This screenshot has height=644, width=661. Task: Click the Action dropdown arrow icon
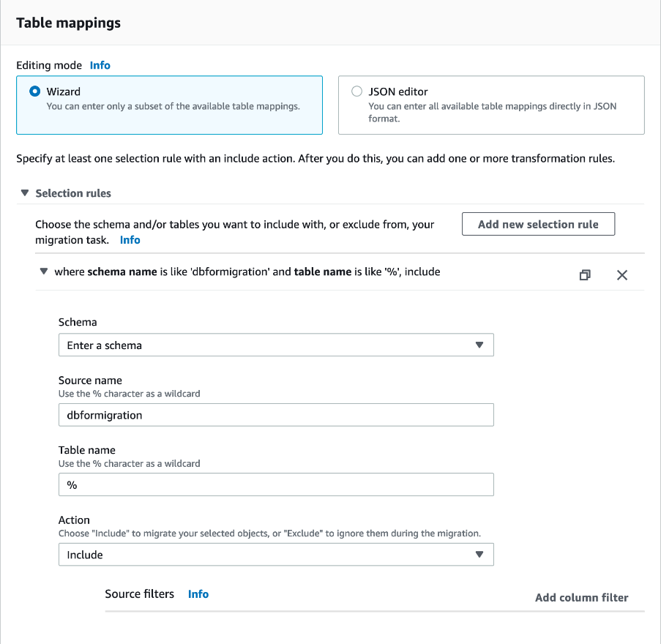coord(479,555)
